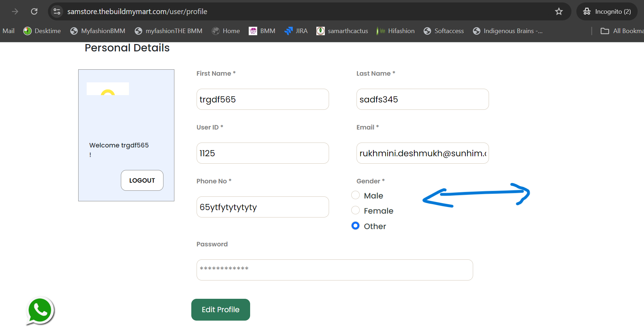
Task: Open the Mail bookmark
Action: click(x=8, y=31)
